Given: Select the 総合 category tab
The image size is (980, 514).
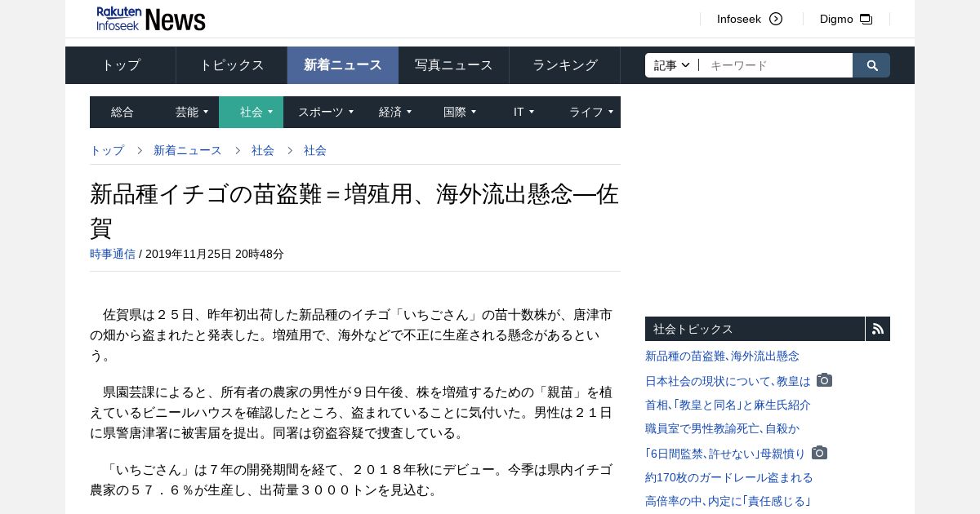Looking at the screenshot, I should 122,112.
